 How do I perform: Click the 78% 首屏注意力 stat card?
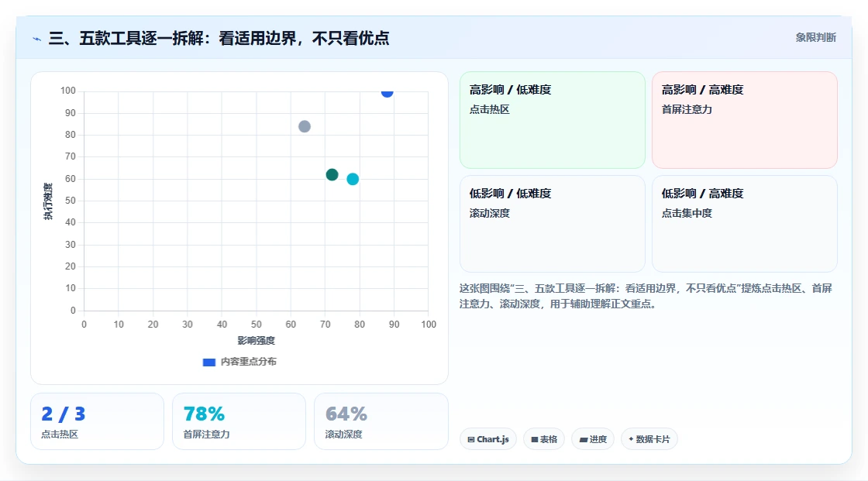coord(239,421)
